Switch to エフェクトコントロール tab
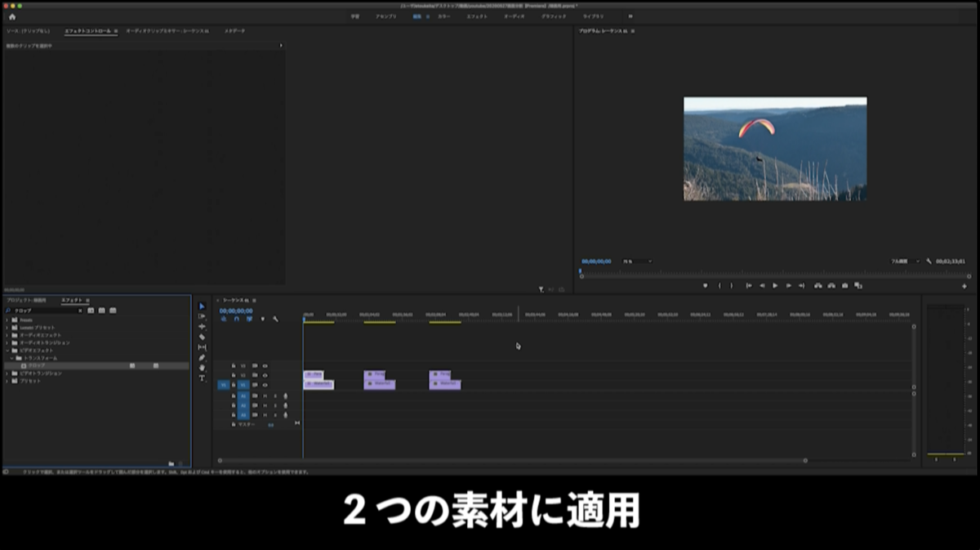 tap(87, 31)
